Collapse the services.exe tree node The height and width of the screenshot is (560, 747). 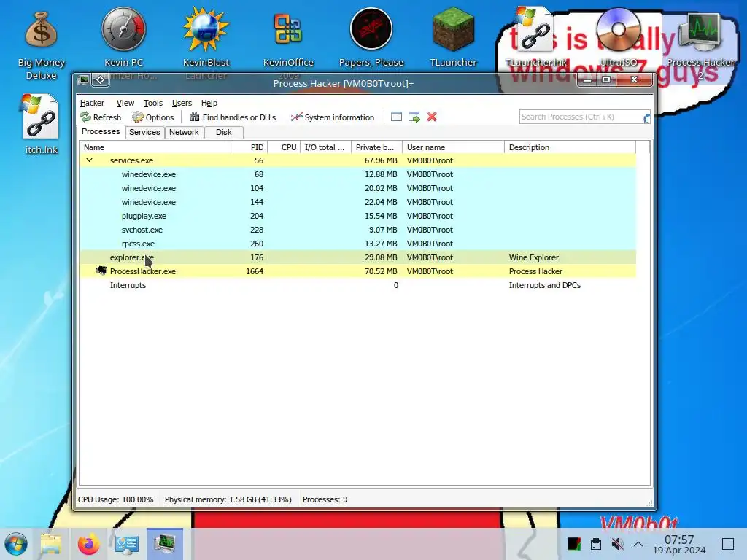pyautogui.click(x=89, y=160)
